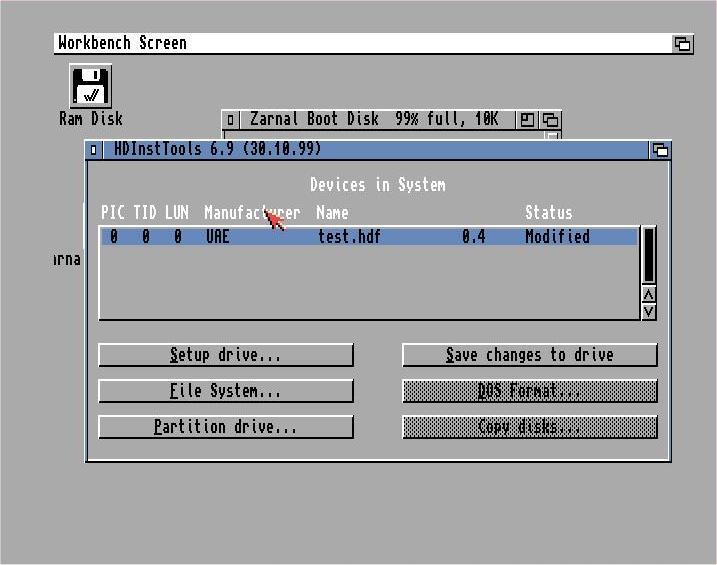The image size is (717, 565).
Task: Click the greyed-out DOS Format button
Action: click(x=529, y=391)
